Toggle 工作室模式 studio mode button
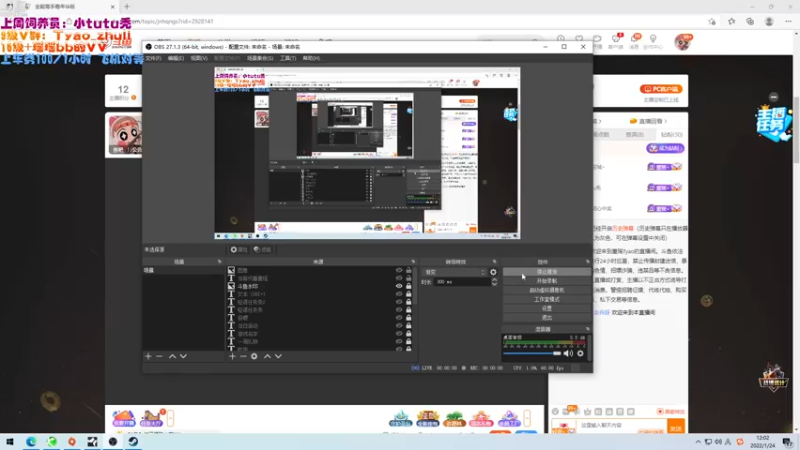 point(547,299)
